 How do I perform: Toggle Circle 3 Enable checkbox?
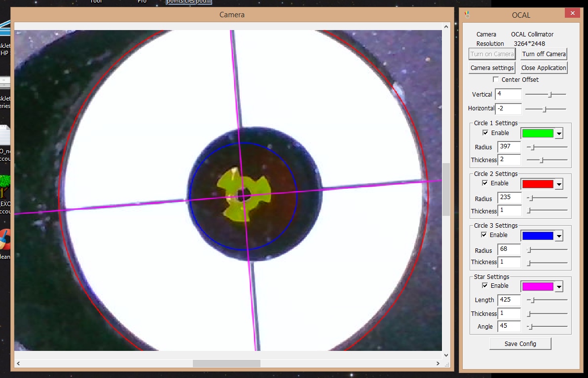tap(484, 235)
